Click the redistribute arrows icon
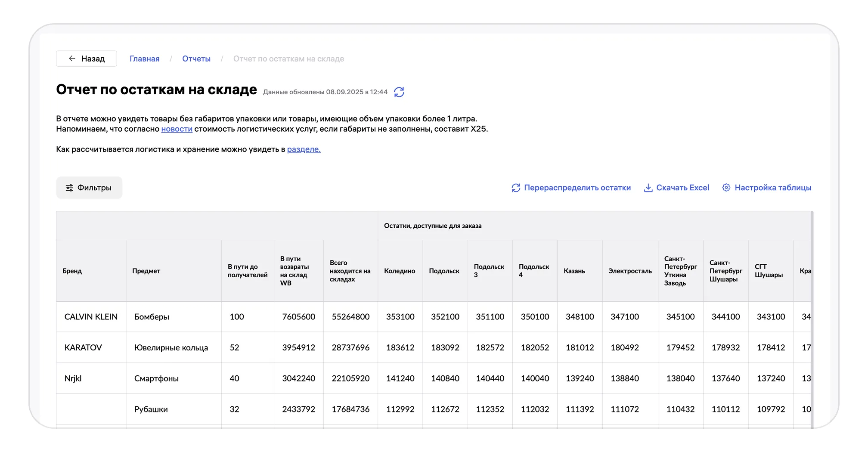 pyautogui.click(x=516, y=188)
